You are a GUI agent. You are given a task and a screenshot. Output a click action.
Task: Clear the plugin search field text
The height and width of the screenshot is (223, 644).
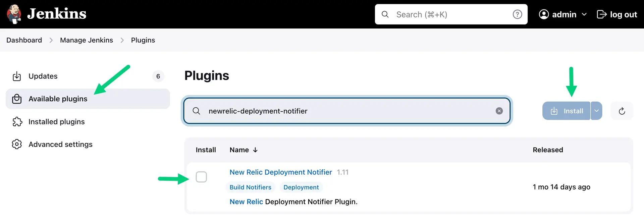[x=499, y=111]
